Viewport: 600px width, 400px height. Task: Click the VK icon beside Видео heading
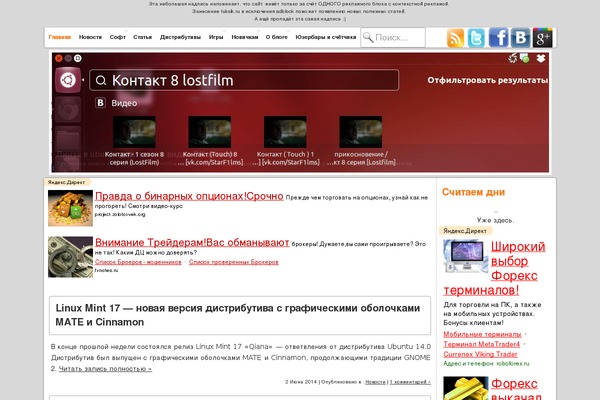pos(100,103)
